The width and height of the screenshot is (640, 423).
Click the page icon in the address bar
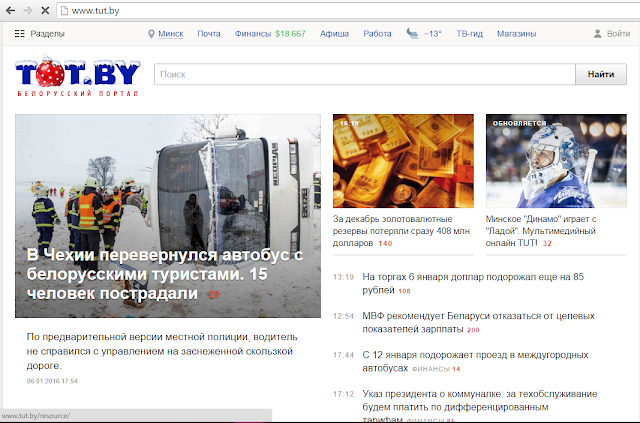click(64, 11)
